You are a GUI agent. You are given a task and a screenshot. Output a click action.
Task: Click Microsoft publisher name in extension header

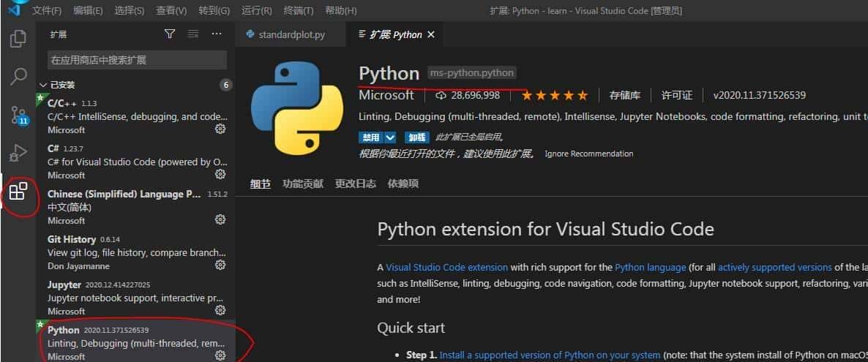pos(386,95)
